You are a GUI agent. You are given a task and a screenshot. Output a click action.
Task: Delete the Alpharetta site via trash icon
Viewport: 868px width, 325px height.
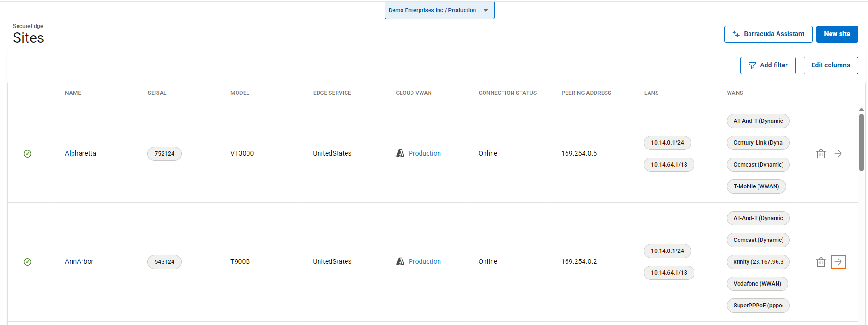coord(821,154)
